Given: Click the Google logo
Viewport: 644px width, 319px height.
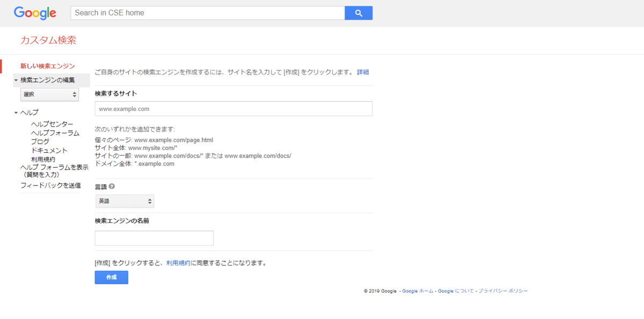Looking at the screenshot, I should [x=35, y=13].
